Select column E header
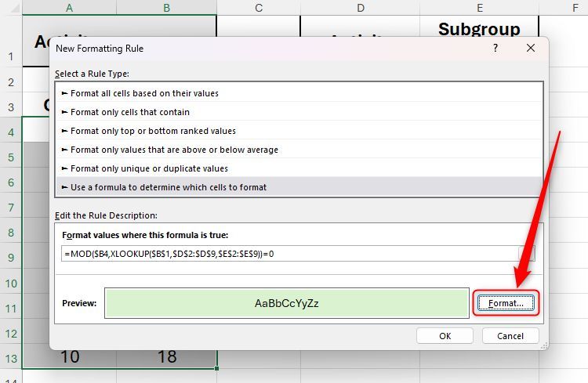 479,8
